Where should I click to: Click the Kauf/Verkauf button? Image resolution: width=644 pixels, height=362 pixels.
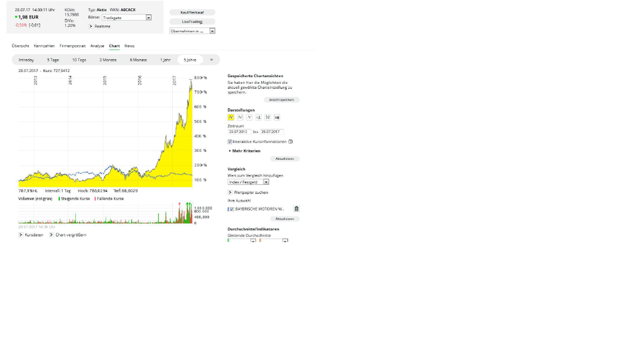[192, 12]
